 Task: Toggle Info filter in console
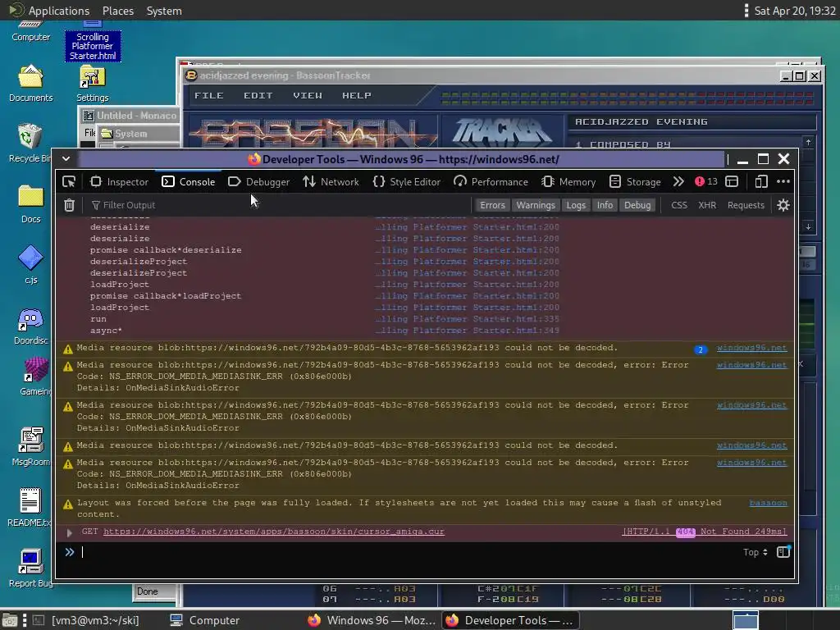coord(605,205)
